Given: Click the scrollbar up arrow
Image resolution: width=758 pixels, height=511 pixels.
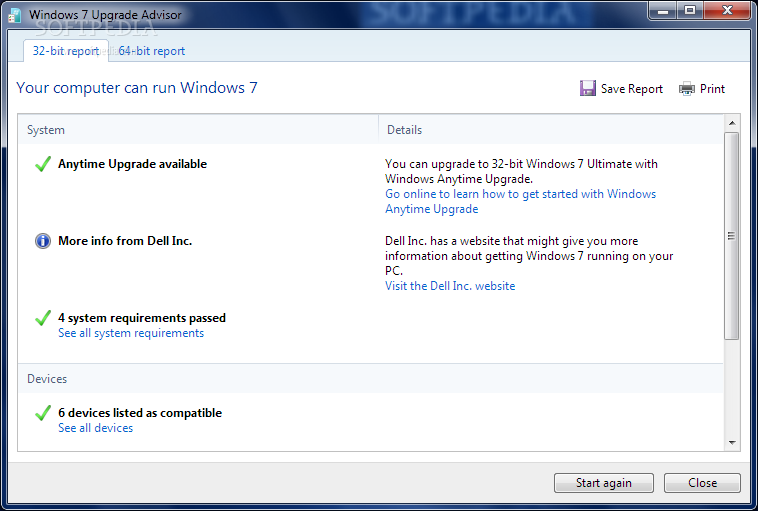Looking at the screenshot, I should [x=732, y=123].
